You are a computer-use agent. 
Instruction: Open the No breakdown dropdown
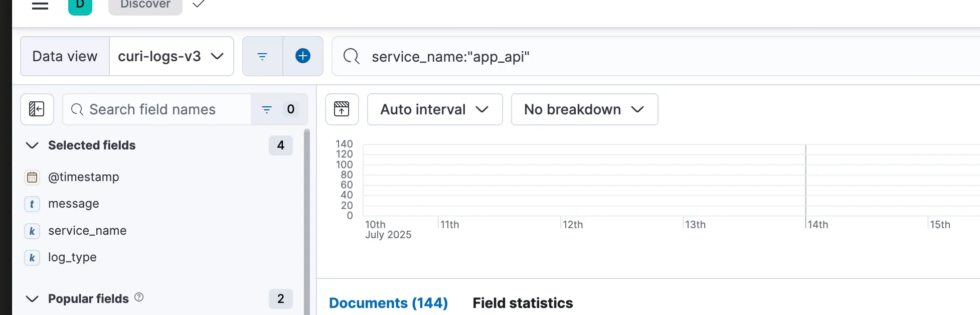click(x=584, y=109)
